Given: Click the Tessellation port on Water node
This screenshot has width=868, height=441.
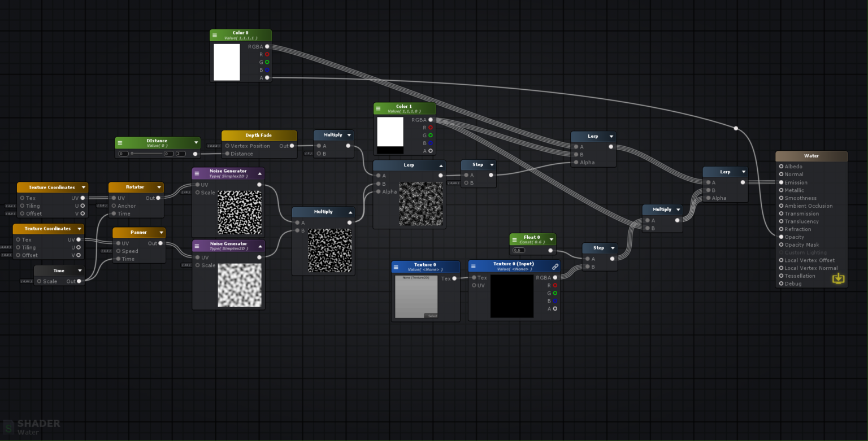Looking at the screenshot, I should (781, 276).
